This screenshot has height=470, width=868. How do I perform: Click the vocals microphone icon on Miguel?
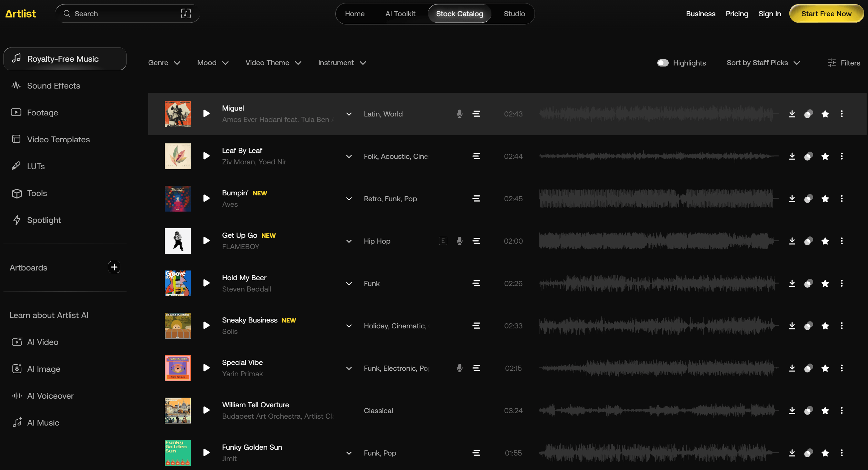[459, 114]
